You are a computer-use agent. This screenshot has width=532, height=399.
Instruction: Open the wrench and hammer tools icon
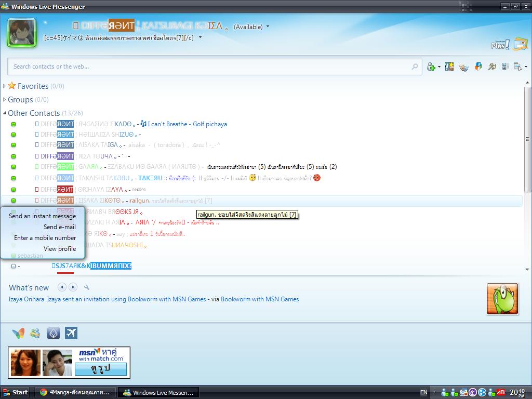pyautogui.click(x=492, y=66)
